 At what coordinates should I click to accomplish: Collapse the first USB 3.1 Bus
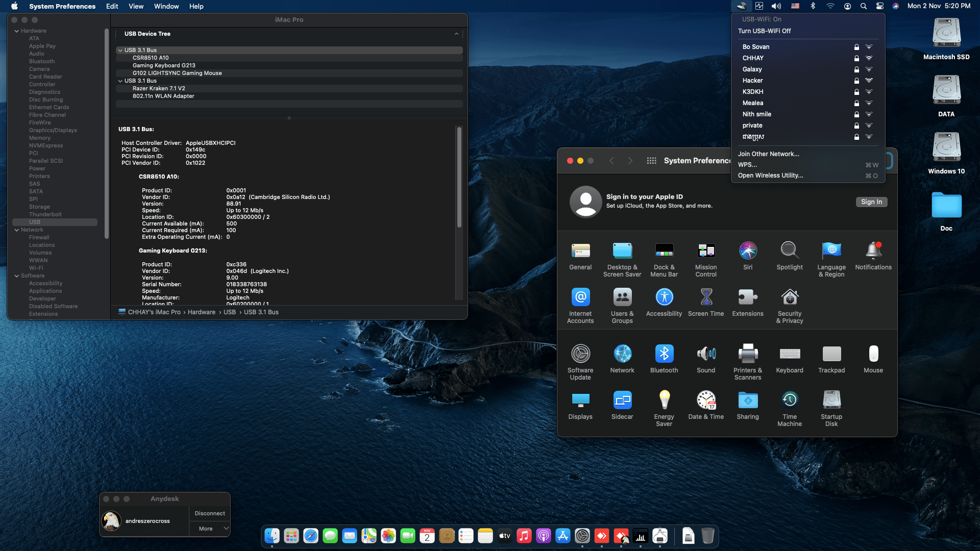tap(120, 51)
